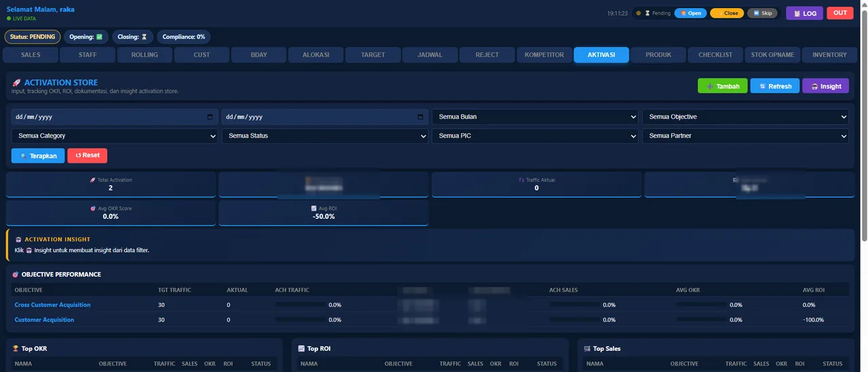Open the CUST tab
Image resolution: width=868 pixels, height=372 pixels.
click(201, 55)
